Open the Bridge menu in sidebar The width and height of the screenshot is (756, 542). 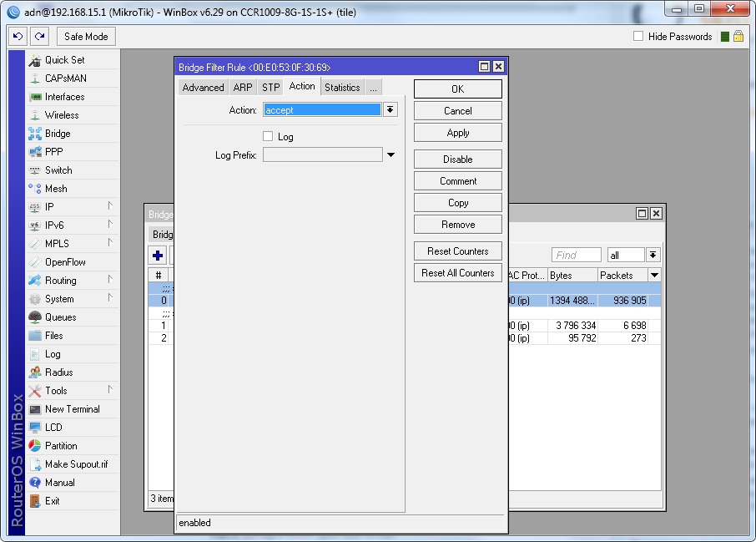[x=57, y=134]
